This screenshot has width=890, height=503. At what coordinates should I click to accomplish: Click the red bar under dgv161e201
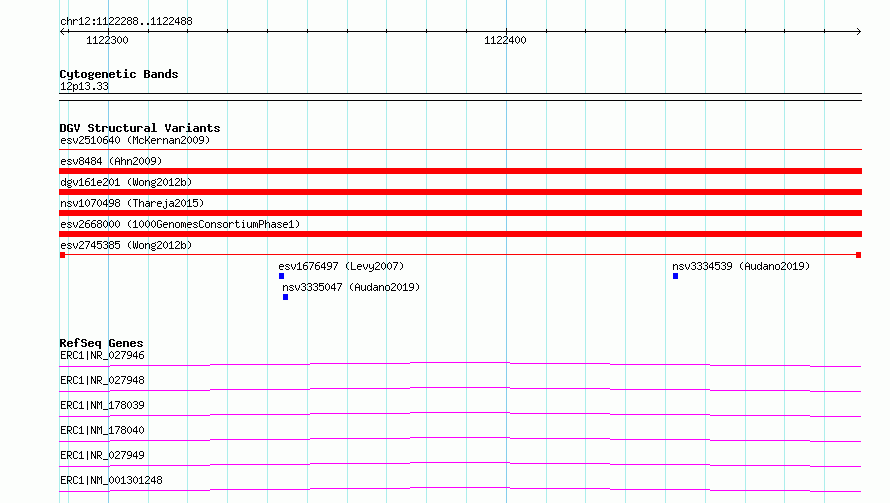click(x=460, y=192)
